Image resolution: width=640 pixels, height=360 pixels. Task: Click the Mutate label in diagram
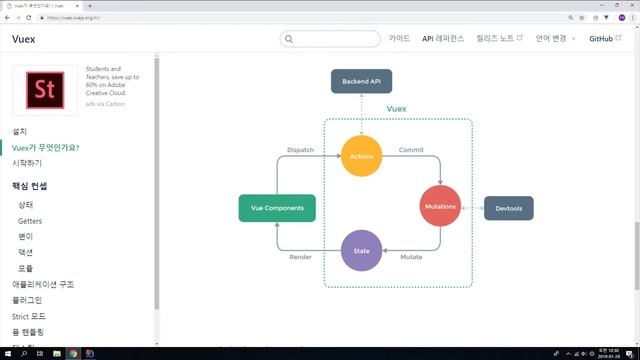(x=411, y=257)
